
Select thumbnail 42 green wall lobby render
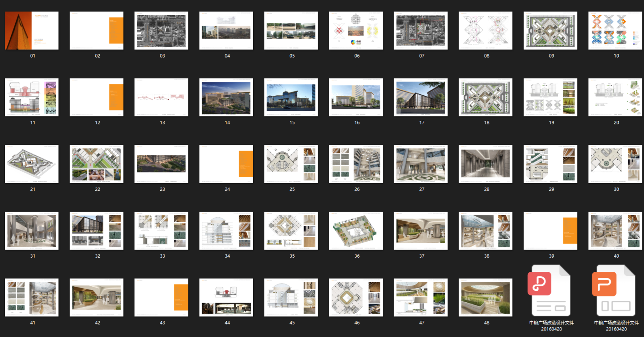point(97,298)
